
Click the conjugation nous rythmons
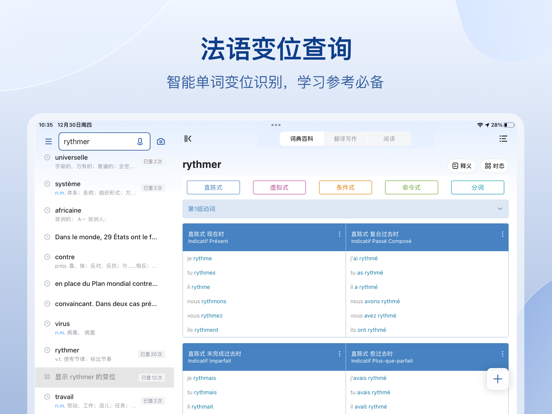pos(207,301)
